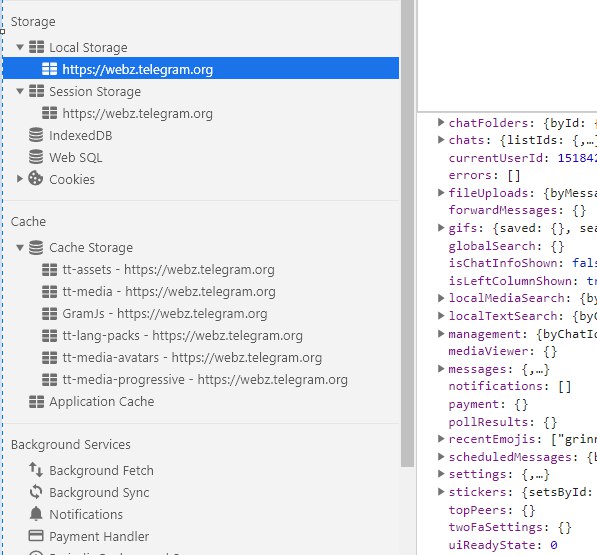Click the sidebar vertical scrollbar thumb

pos(407,233)
